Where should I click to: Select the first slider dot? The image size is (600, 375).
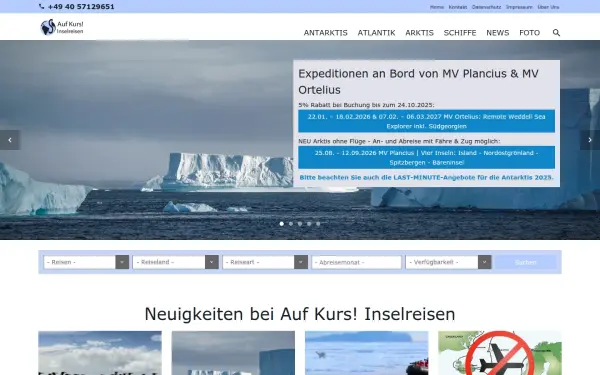[282, 224]
